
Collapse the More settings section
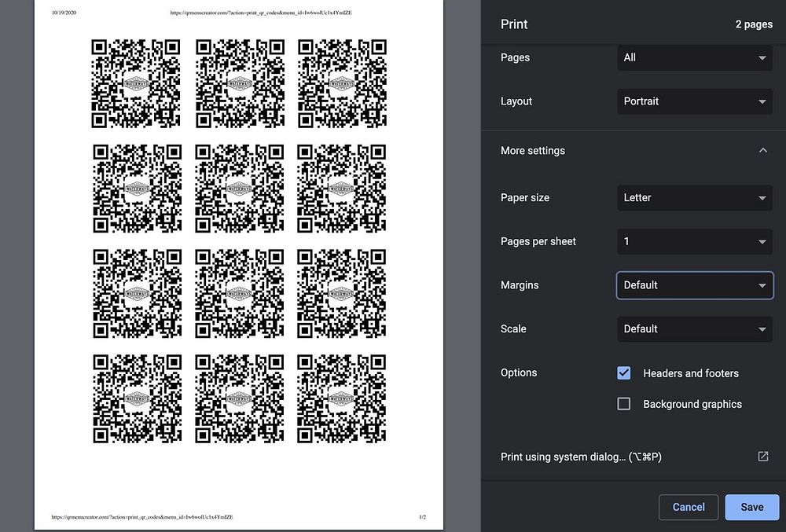[x=762, y=150]
